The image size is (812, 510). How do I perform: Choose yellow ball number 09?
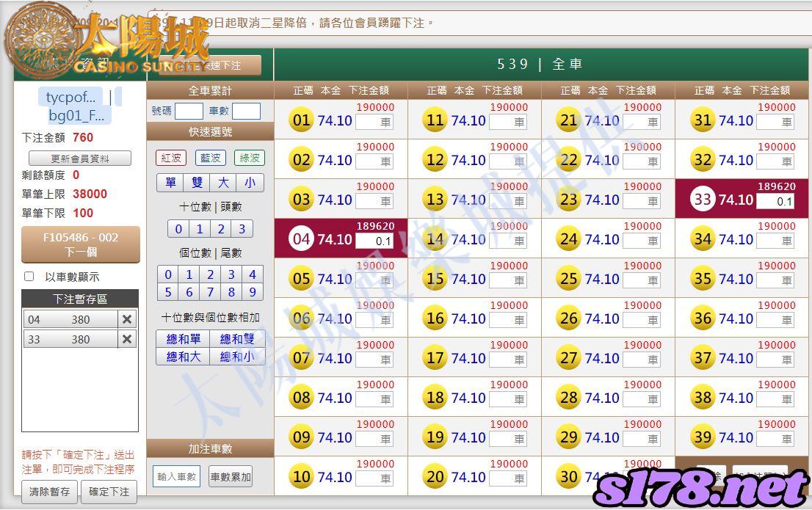[301, 437]
